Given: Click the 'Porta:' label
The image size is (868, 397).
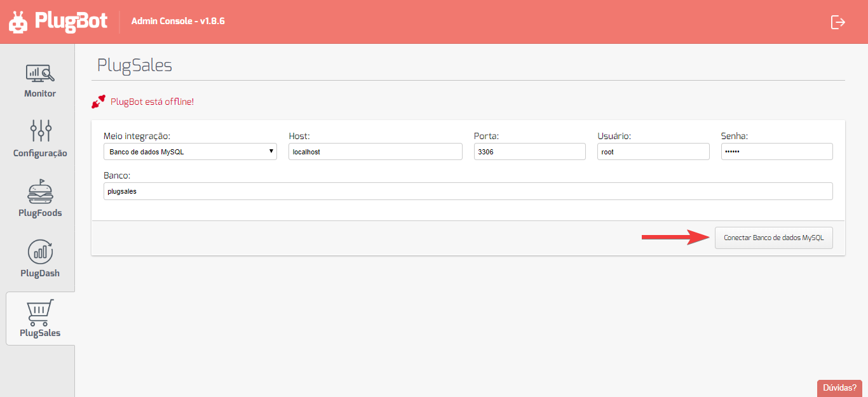Looking at the screenshot, I should point(486,136).
